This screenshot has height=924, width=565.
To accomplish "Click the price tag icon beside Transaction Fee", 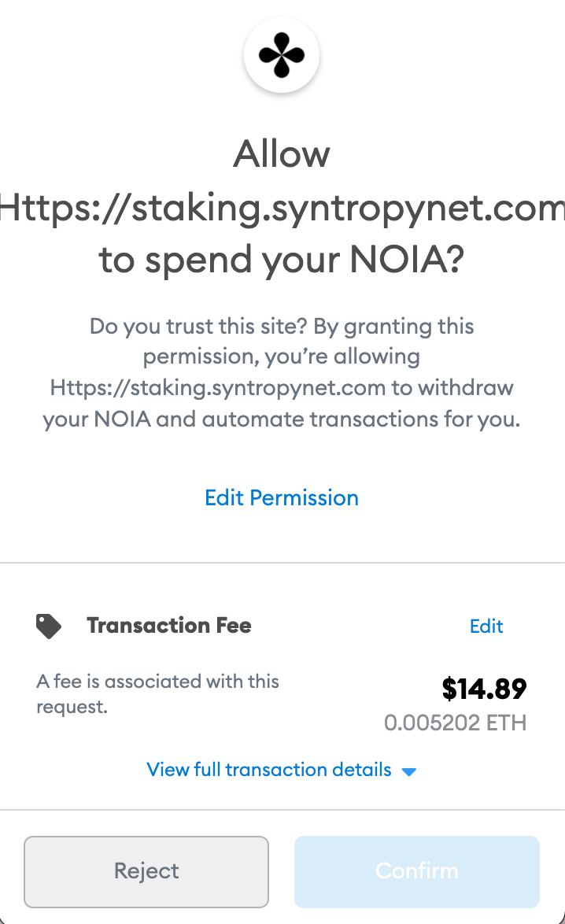I will tap(49, 626).
